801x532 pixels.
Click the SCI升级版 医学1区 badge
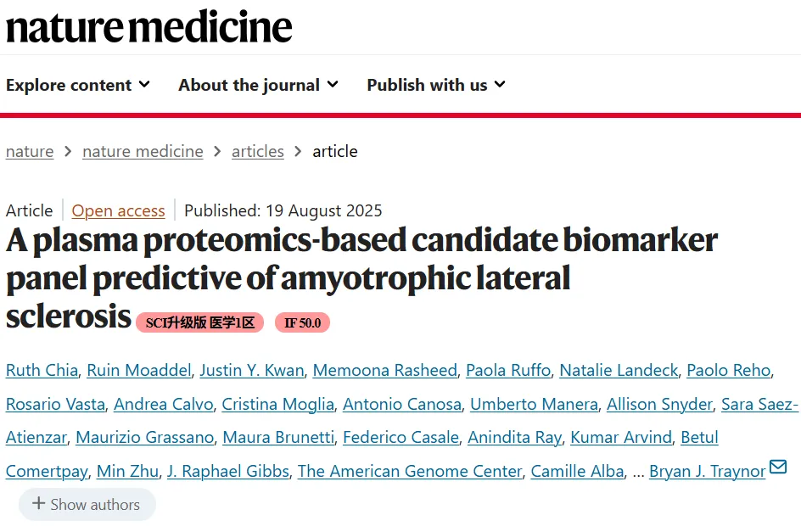point(199,322)
